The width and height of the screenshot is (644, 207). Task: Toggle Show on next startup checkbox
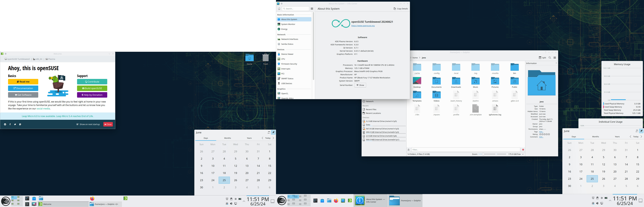77,124
